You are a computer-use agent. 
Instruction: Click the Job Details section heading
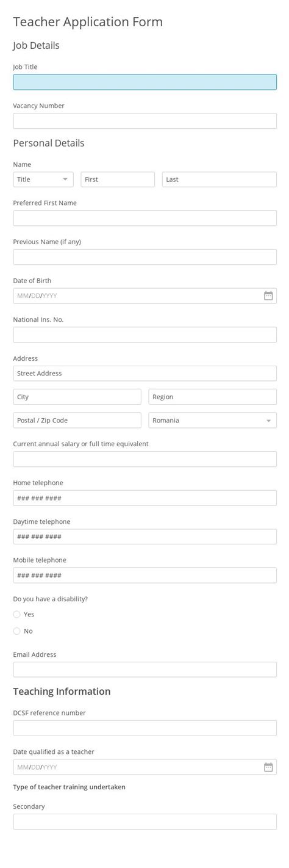tap(37, 45)
